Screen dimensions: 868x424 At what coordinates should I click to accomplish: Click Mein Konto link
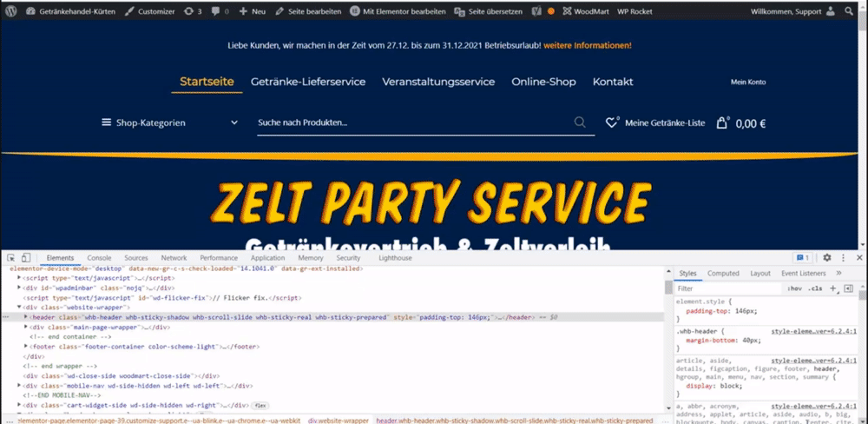point(748,82)
